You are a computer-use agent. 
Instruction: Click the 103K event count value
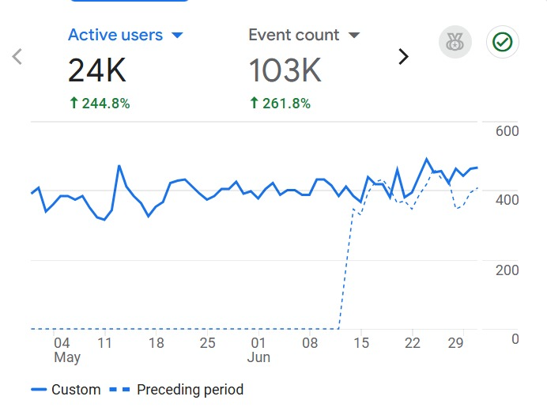[285, 70]
